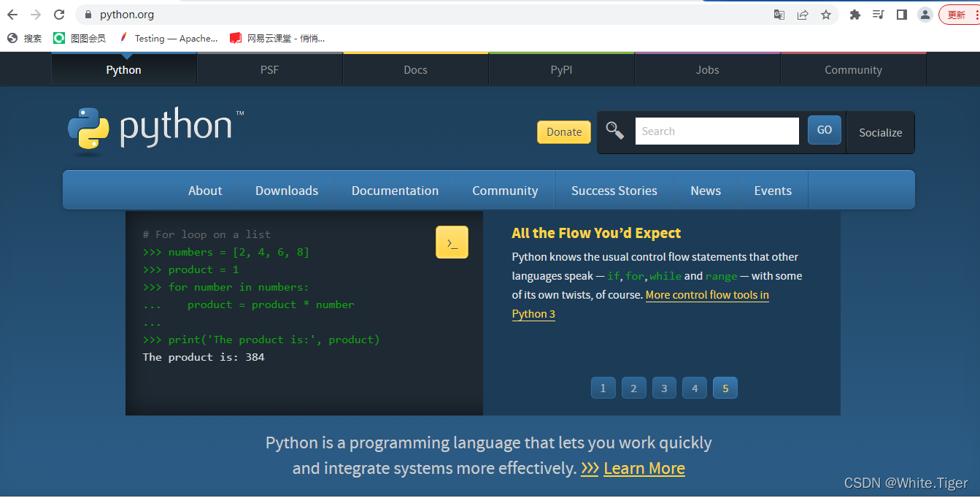Click the magnifying glass search icon
The width and height of the screenshot is (980, 498).
point(615,131)
